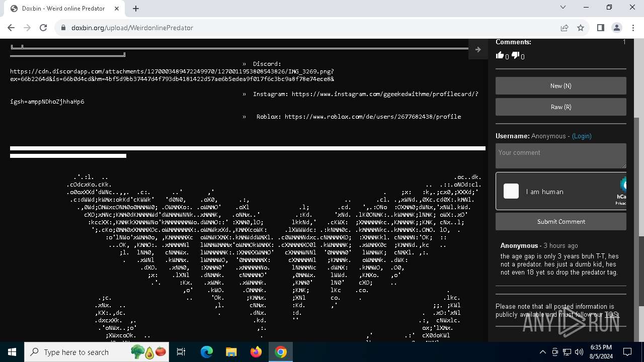Click the sidebar collapse arrow button
Viewport: 644px width, 362px height.
point(478,49)
